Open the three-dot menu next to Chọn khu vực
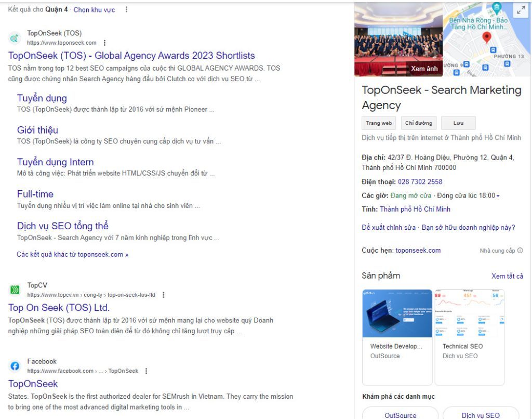This screenshot has width=532, height=419. [126, 9]
